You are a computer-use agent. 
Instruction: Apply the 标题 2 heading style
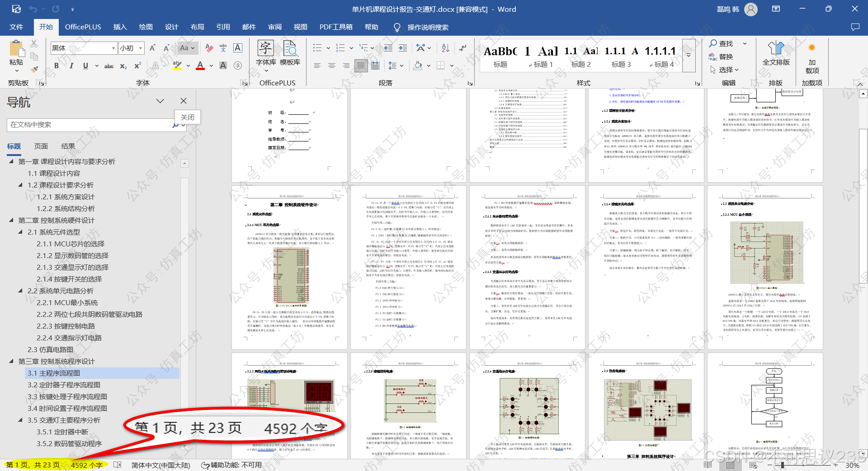pos(581,56)
